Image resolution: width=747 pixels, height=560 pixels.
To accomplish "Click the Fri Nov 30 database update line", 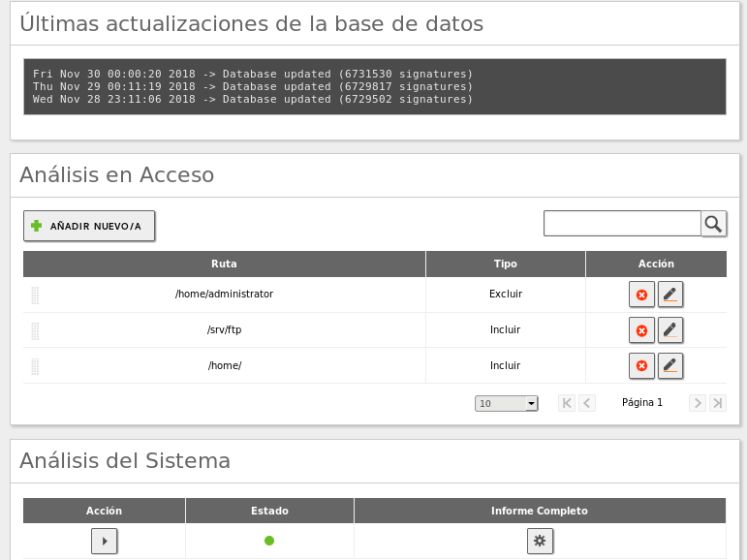I will coord(253,74).
